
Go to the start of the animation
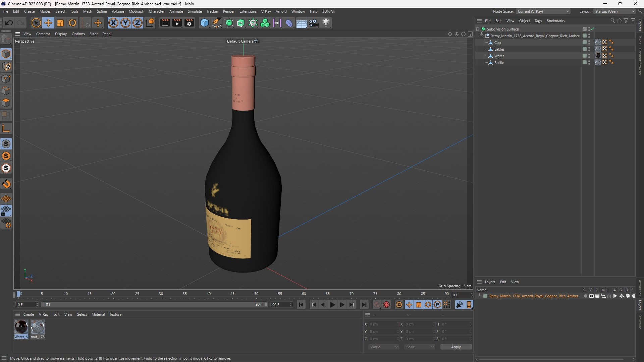point(301,305)
